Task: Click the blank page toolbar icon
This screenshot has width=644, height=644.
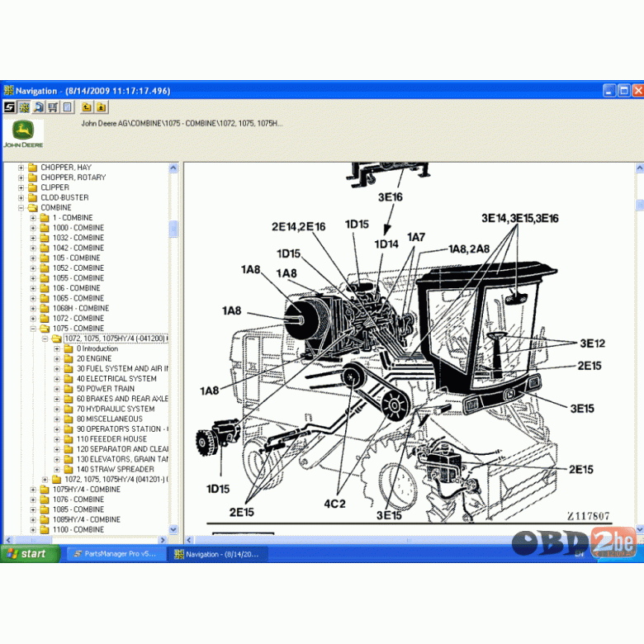Action: point(68,107)
